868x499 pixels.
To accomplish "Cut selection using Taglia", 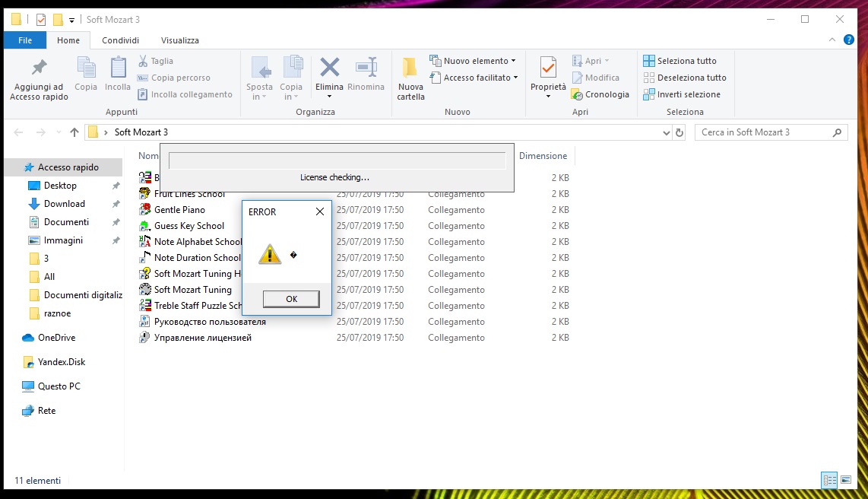I will 156,61.
